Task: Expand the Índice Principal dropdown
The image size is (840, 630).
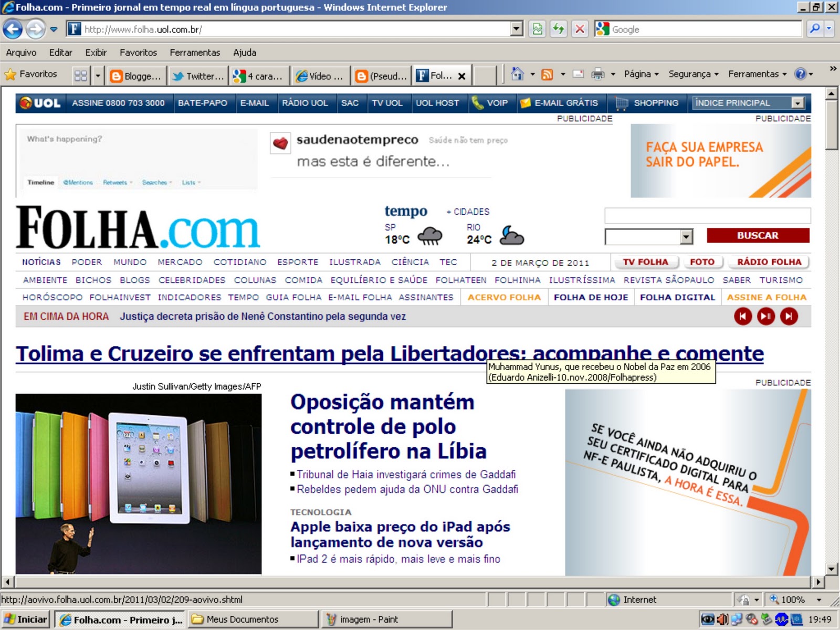Action: (x=798, y=103)
